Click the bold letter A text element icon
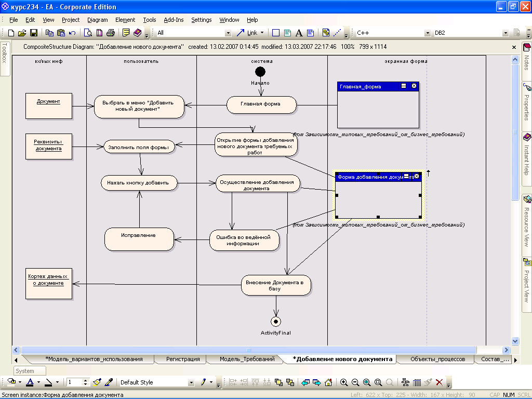 pos(299,33)
